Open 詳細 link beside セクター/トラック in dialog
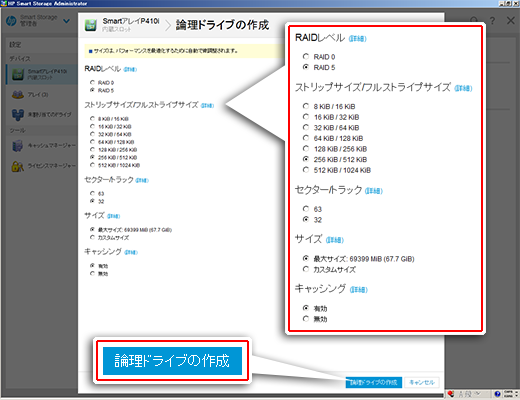Image resolution: width=520 pixels, height=400 pixels. (142, 180)
